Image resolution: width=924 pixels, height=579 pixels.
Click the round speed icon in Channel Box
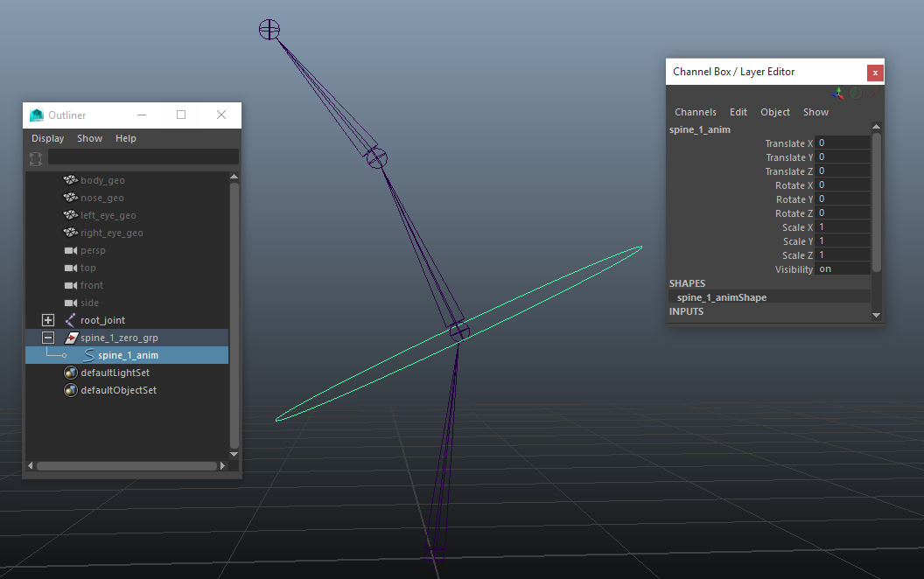(x=856, y=93)
